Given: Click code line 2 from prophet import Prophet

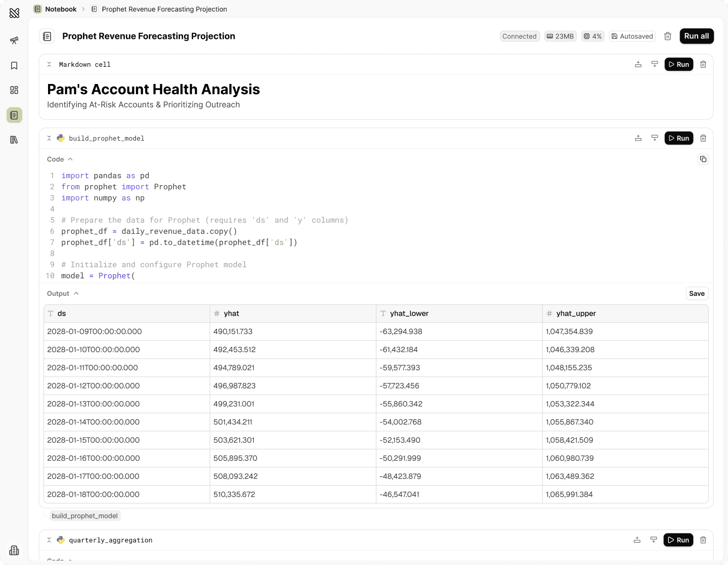Looking at the screenshot, I should [x=124, y=187].
